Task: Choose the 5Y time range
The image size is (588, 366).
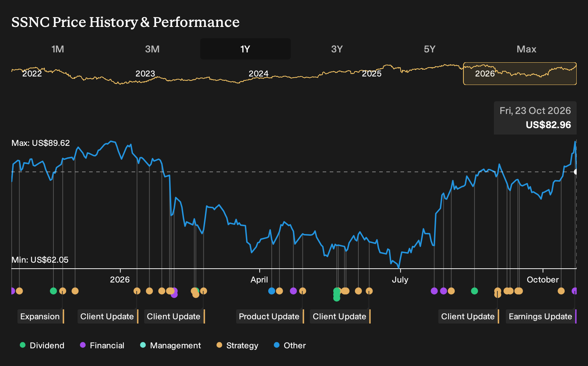Action: tap(430, 49)
